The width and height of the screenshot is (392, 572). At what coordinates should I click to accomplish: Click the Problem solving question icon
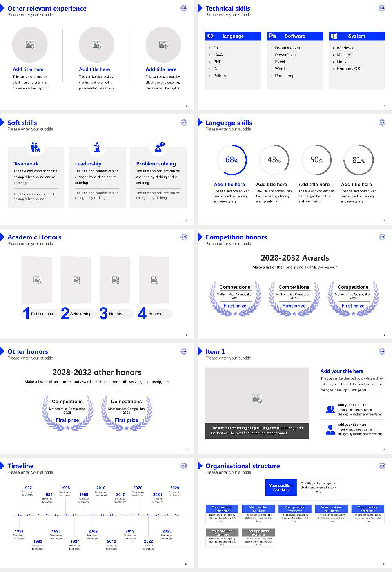pos(159,147)
